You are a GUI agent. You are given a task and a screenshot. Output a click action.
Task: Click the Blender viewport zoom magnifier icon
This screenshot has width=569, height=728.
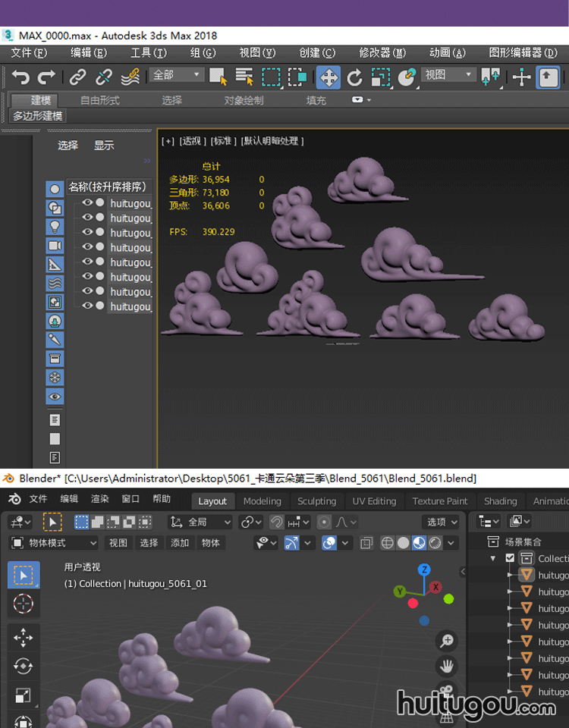point(447,641)
